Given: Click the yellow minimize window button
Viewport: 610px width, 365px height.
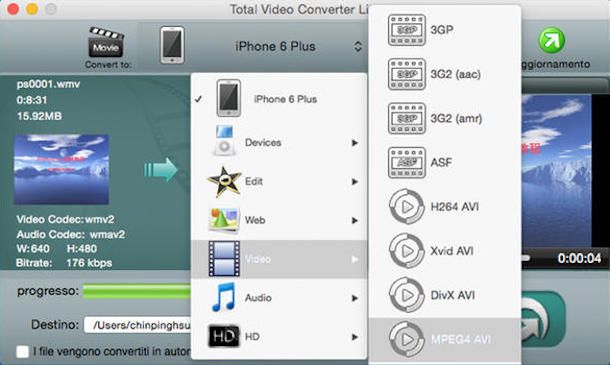Looking at the screenshot, I should pyautogui.click(x=32, y=9).
